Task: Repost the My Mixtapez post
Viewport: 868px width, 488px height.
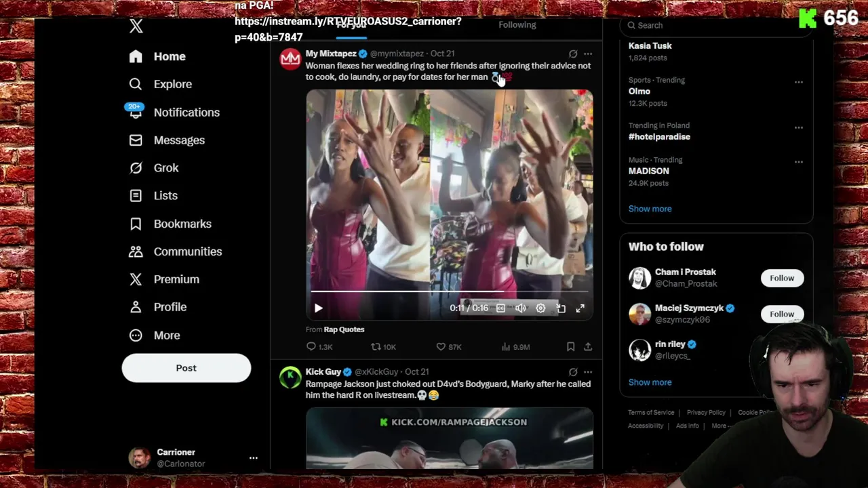Action: pyautogui.click(x=383, y=347)
